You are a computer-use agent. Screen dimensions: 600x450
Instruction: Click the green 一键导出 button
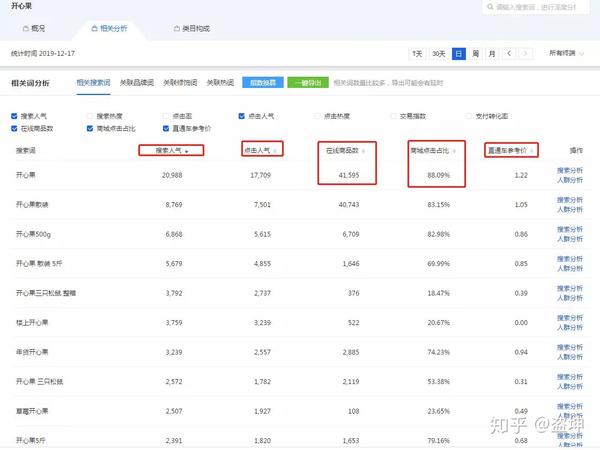point(308,83)
